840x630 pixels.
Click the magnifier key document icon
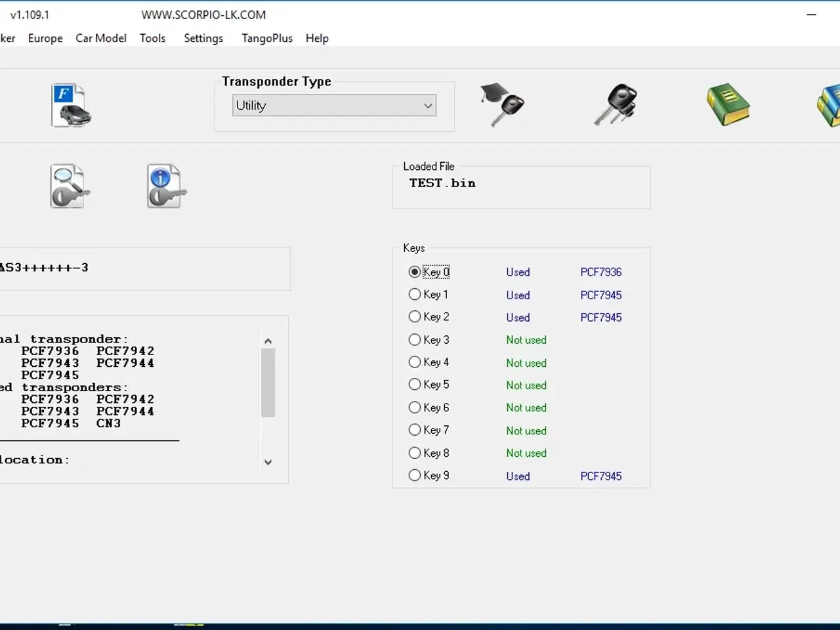[x=70, y=186]
